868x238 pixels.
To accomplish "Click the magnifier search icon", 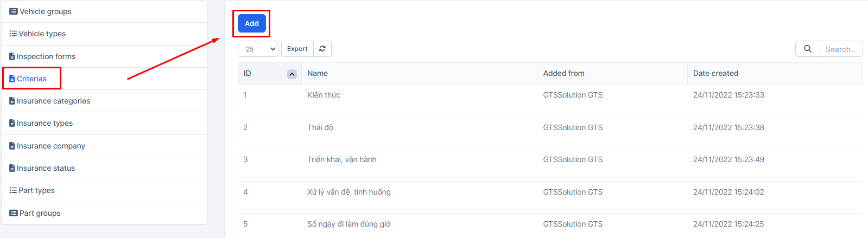I will pos(808,49).
